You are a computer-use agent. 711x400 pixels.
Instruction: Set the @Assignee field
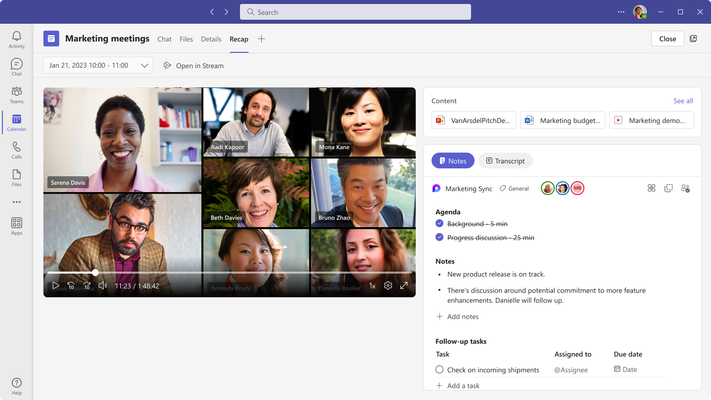coord(571,370)
